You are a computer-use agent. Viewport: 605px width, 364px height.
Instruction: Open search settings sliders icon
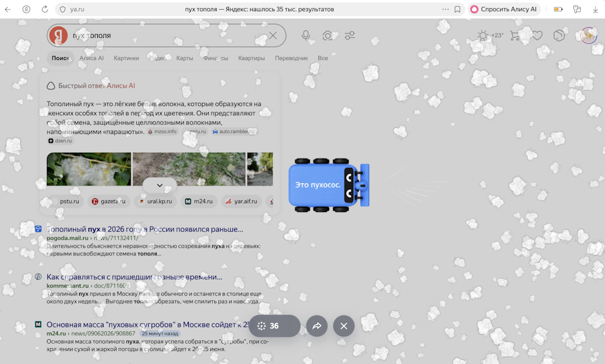tap(349, 36)
